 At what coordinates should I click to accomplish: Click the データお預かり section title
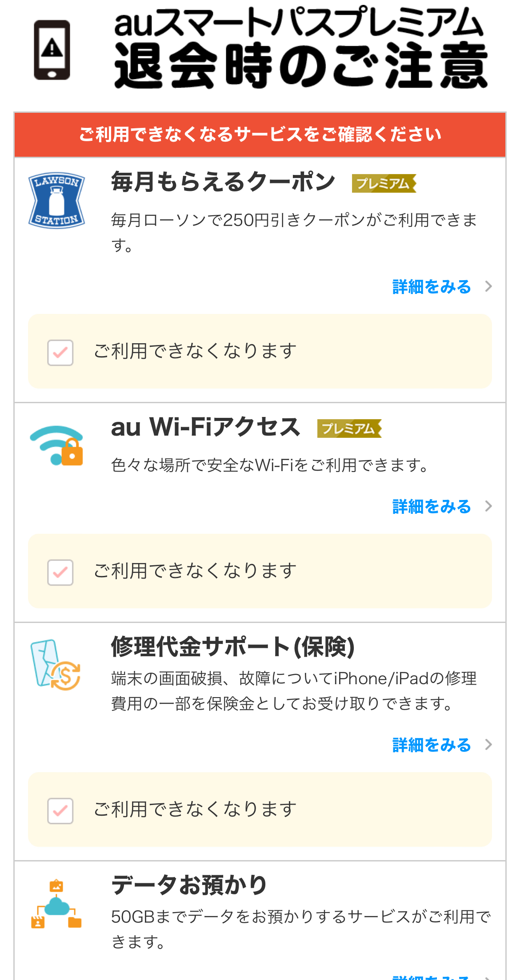point(189,885)
